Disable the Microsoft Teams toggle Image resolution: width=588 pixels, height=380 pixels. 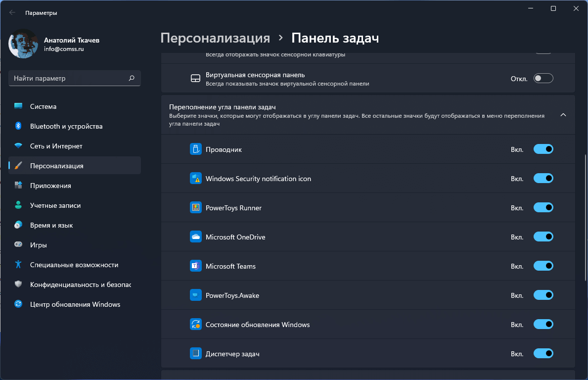coord(543,266)
